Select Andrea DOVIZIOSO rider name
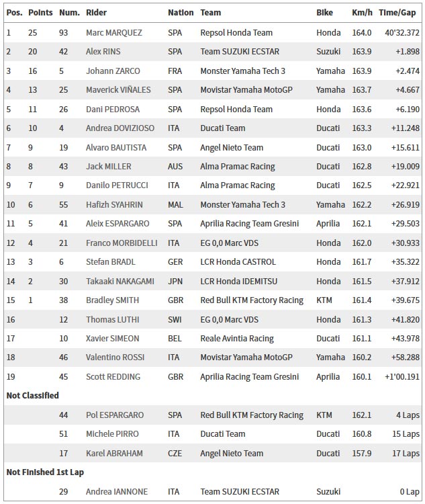Image resolution: width=425 pixels, height=504 pixels. pos(120,128)
